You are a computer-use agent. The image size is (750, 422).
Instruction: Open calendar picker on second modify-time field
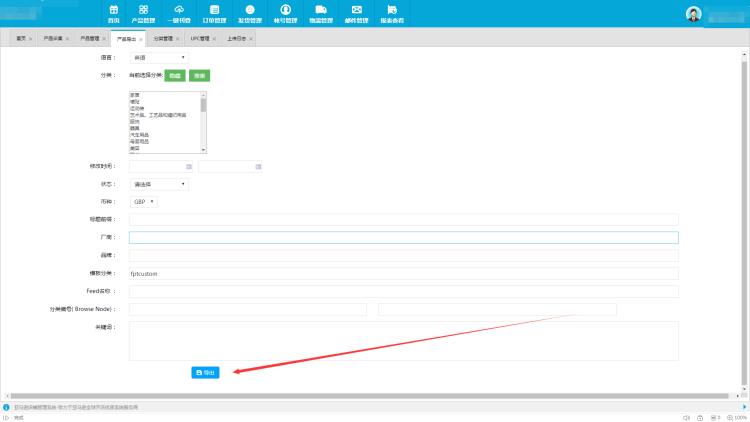coord(258,167)
